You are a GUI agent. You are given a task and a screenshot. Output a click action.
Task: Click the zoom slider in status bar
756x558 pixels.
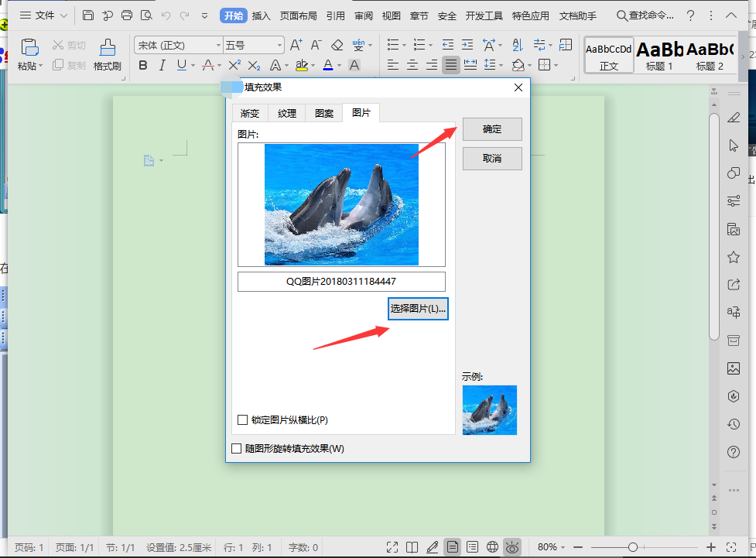click(632, 547)
